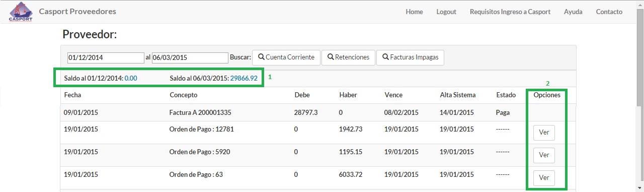The image size is (644, 192).
Task: Click the balance value 29866.92
Action: pyautogui.click(x=244, y=78)
